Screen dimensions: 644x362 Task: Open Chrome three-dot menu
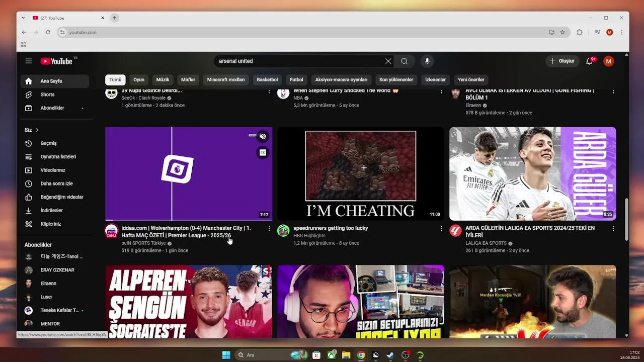coord(622,32)
